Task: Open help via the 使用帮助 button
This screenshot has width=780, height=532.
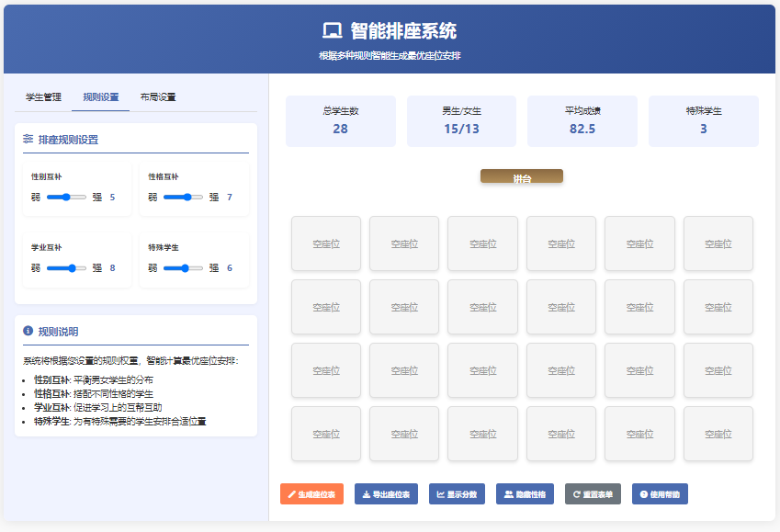Action: tap(660, 493)
